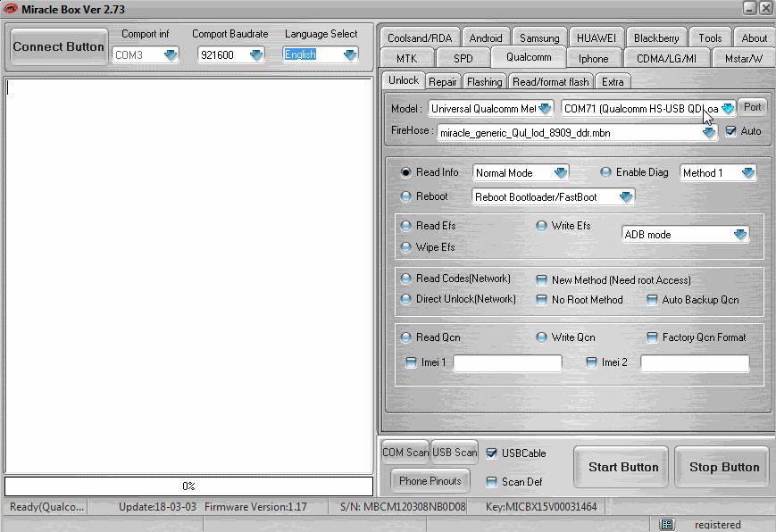Open the Language Select English dropdown
Screen dimensions: 776x532
click(350, 55)
